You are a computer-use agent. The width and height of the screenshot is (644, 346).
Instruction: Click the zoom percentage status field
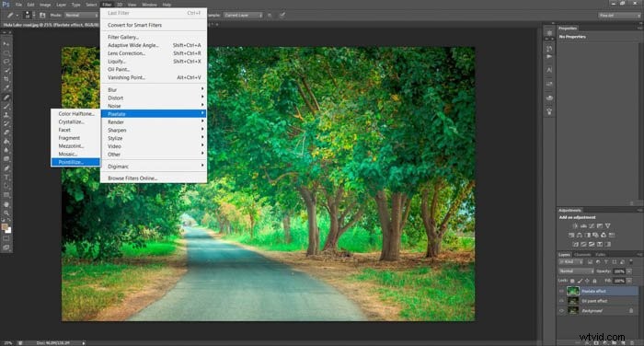(x=7, y=342)
